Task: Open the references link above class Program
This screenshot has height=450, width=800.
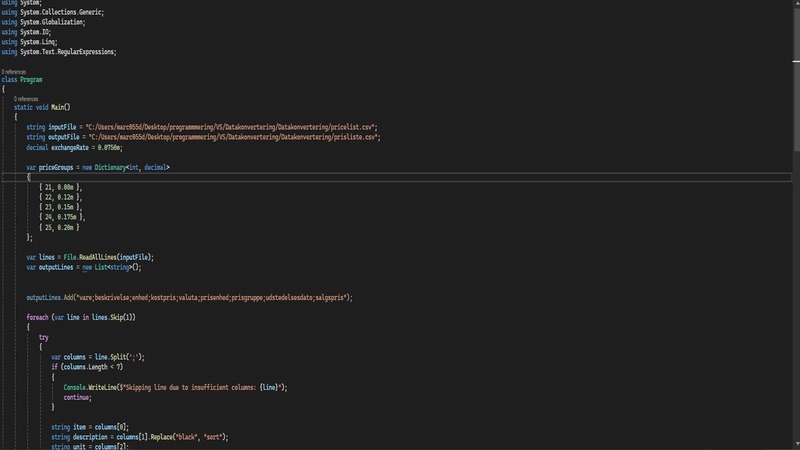Action: pyautogui.click(x=13, y=72)
